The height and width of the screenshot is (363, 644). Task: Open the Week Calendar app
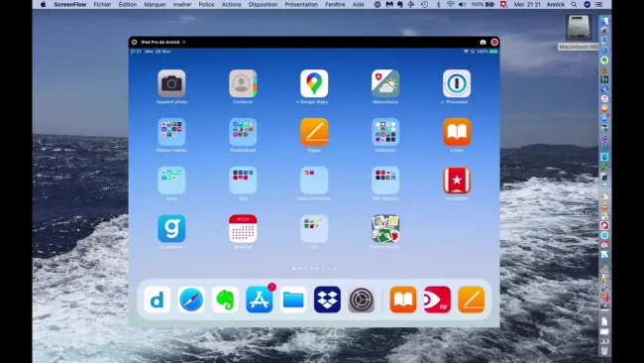(x=243, y=228)
